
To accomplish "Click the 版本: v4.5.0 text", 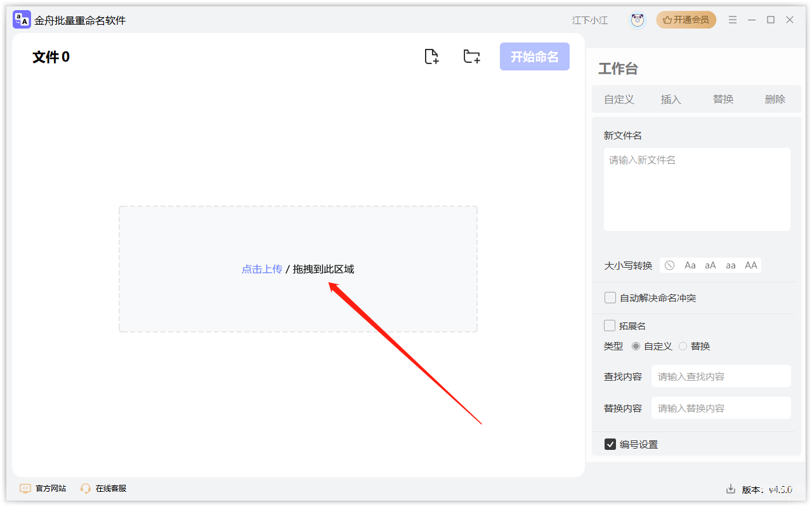I will pyautogui.click(x=768, y=489).
